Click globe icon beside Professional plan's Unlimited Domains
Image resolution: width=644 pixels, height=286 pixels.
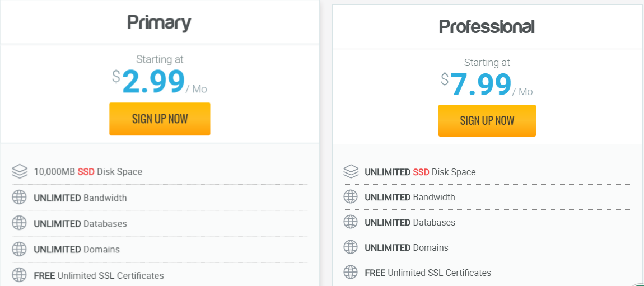[x=351, y=247]
